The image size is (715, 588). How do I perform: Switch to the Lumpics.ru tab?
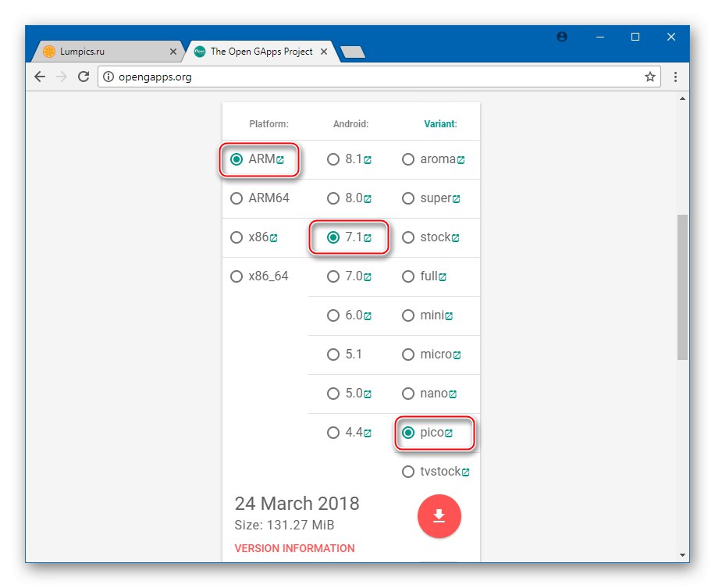[x=107, y=52]
